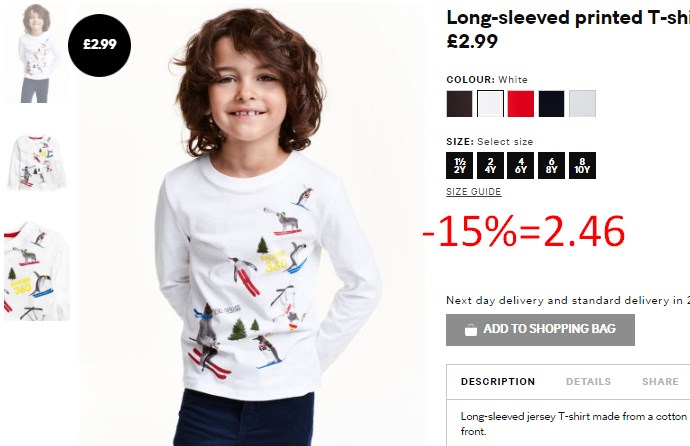The height and width of the screenshot is (446, 690).
Task: Choose size 4-6Y
Action: [521, 165]
